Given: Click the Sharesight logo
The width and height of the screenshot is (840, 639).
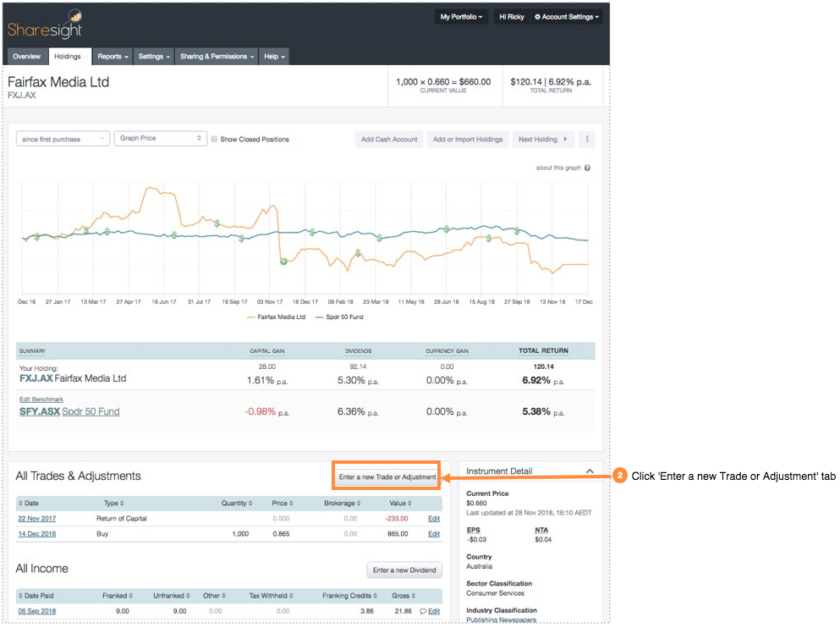Looking at the screenshot, I should click(x=45, y=25).
